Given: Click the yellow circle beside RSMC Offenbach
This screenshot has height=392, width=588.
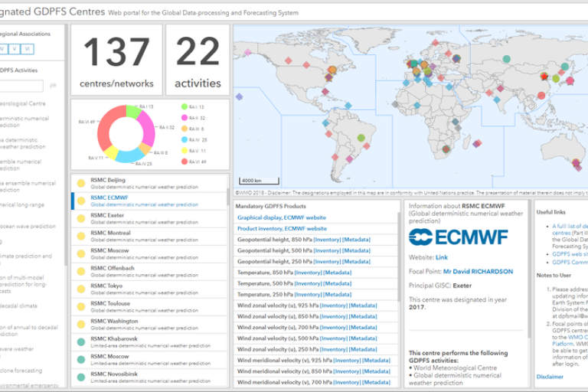Looking at the screenshot, I should pyautogui.click(x=81, y=272).
